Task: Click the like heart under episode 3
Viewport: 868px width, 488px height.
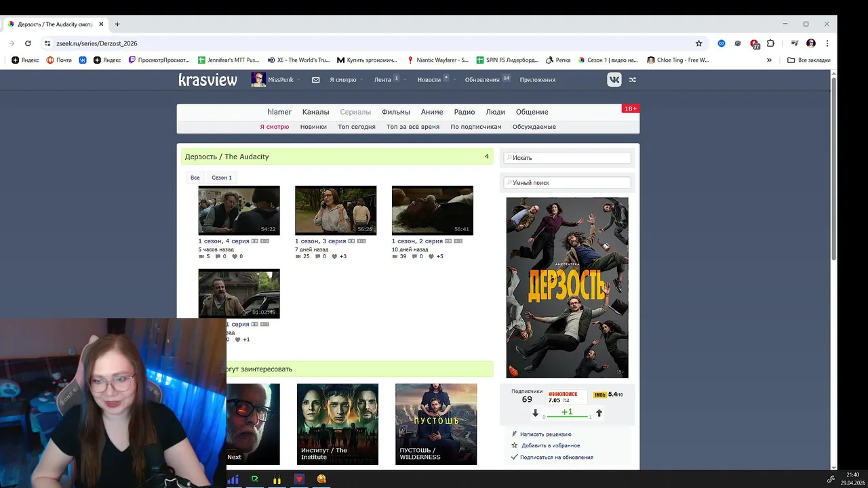Action: pyautogui.click(x=334, y=256)
